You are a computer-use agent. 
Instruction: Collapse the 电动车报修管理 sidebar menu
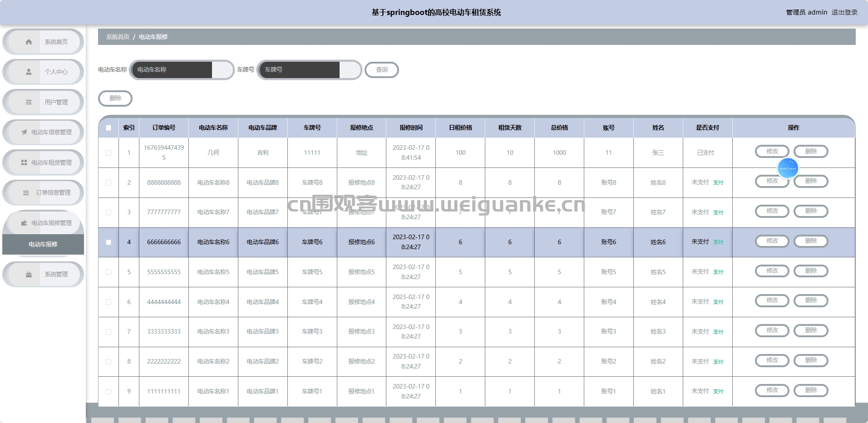coord(43,223)
